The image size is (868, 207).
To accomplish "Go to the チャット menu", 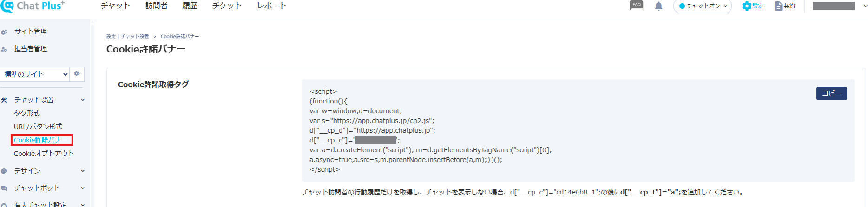I will tap(116, 6).
